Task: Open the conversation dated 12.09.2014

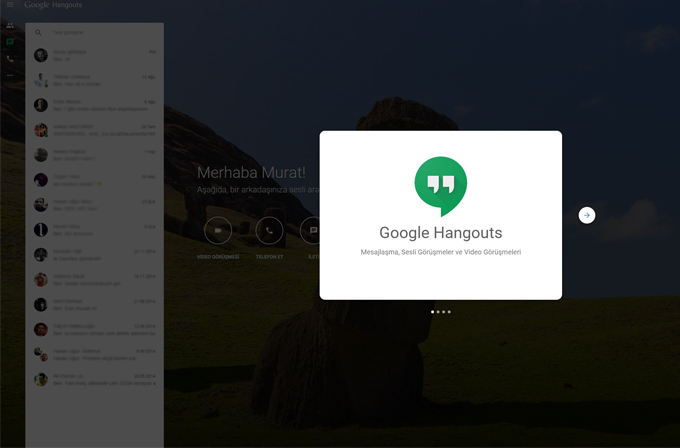Action: [95, 330]
